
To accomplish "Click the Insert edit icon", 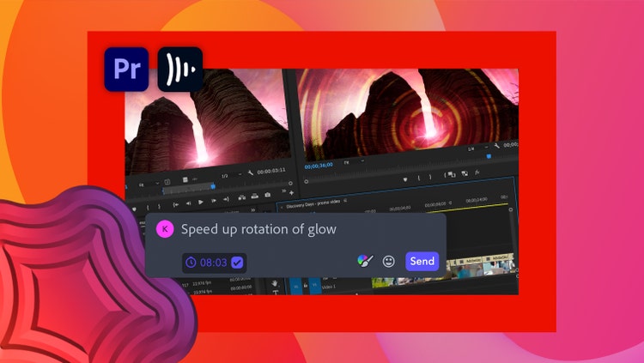I will click(x=242, y=197).
